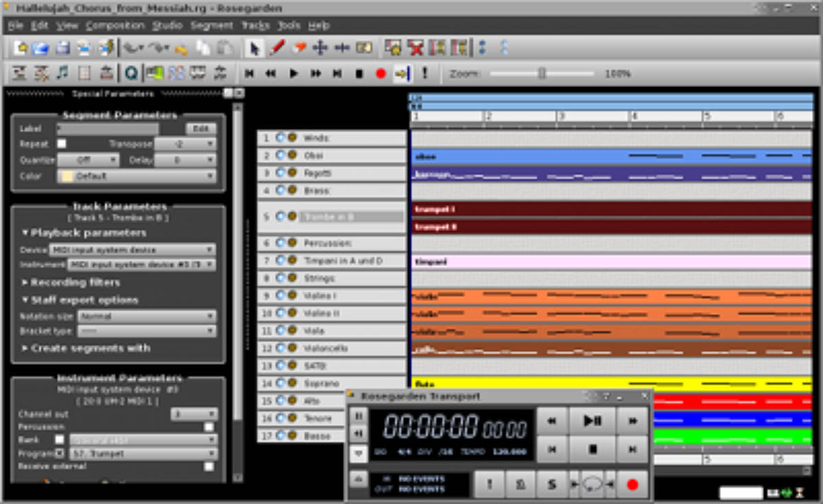Click the quantize Q icon
Viewport: 823px width, 504px height.
pos(130,73)
